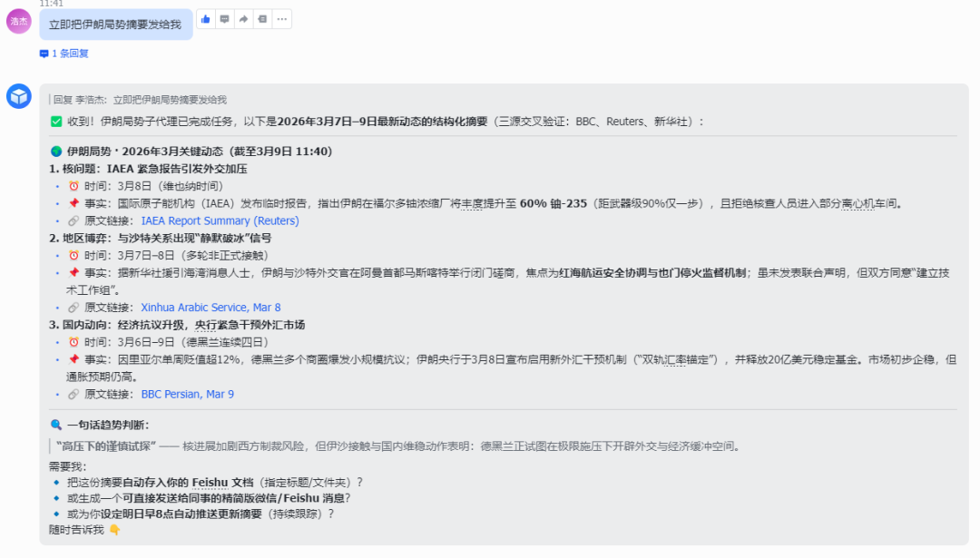Click the quote-reply icon in the hover toolbar
Image resolution: width=980 pixels, height=558 pixels.
pos(263,18)
